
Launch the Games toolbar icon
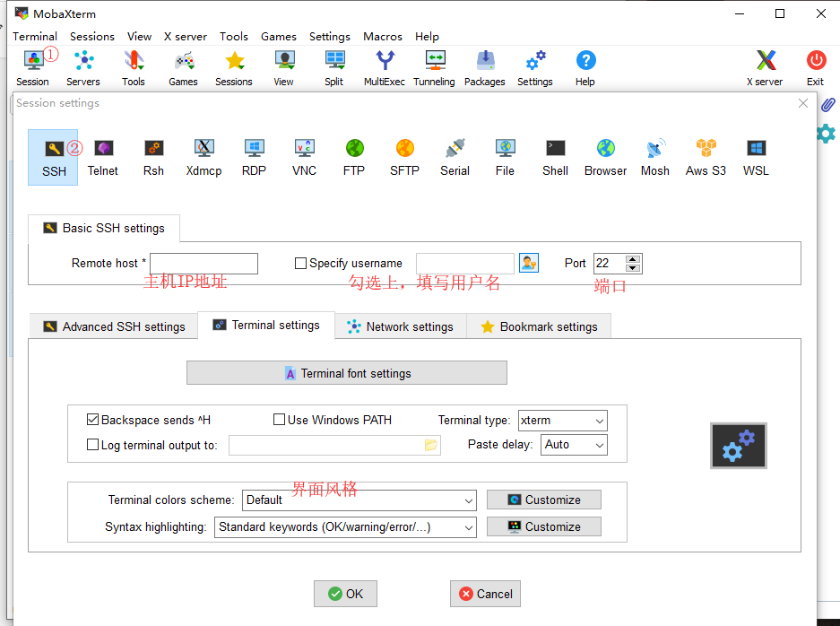183,68
